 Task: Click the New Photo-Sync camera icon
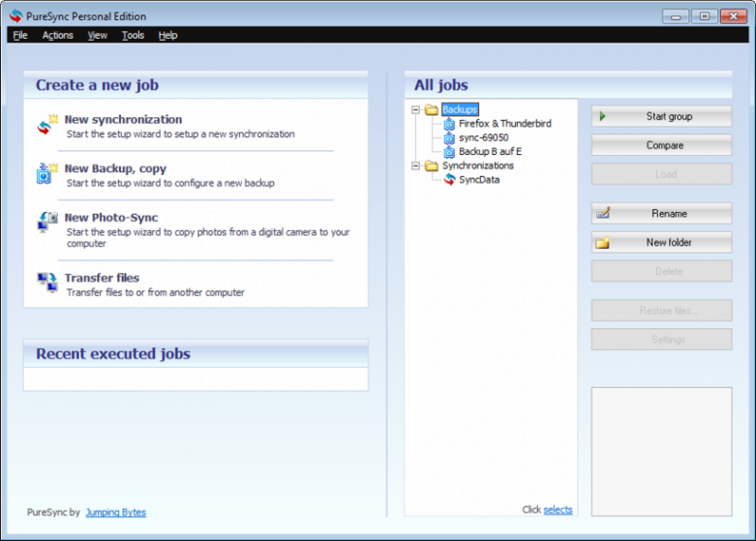point(47,222)
